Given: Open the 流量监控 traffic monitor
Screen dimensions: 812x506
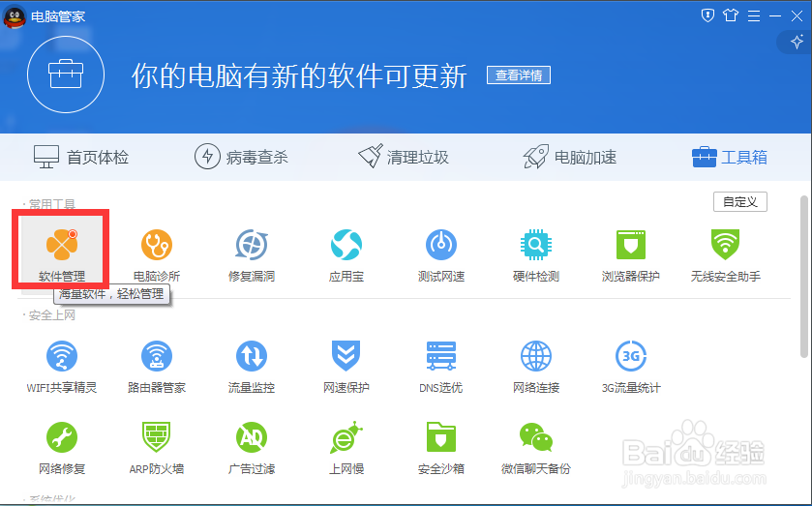Looking at the screenshot, I should (x=252, y=367).
